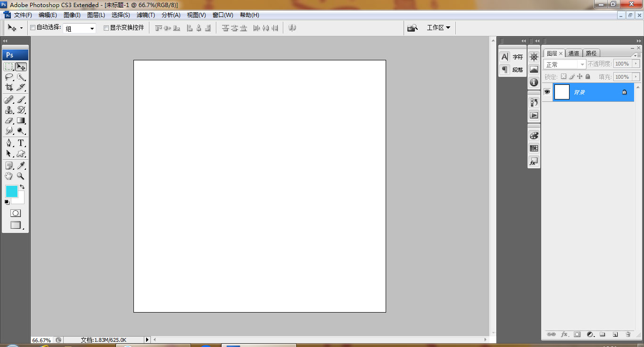Open 不透明度 slider arrow
The width and height of the screenshot is (644, 347).
(636, 64)
